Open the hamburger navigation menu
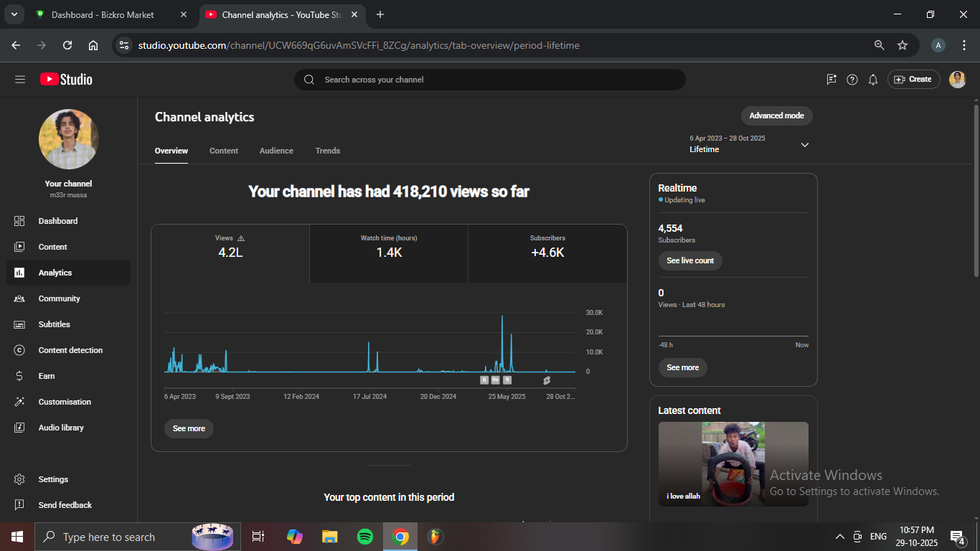Viewport: 980px width, 551px height. pyautogui.click(x=20, y=80)
